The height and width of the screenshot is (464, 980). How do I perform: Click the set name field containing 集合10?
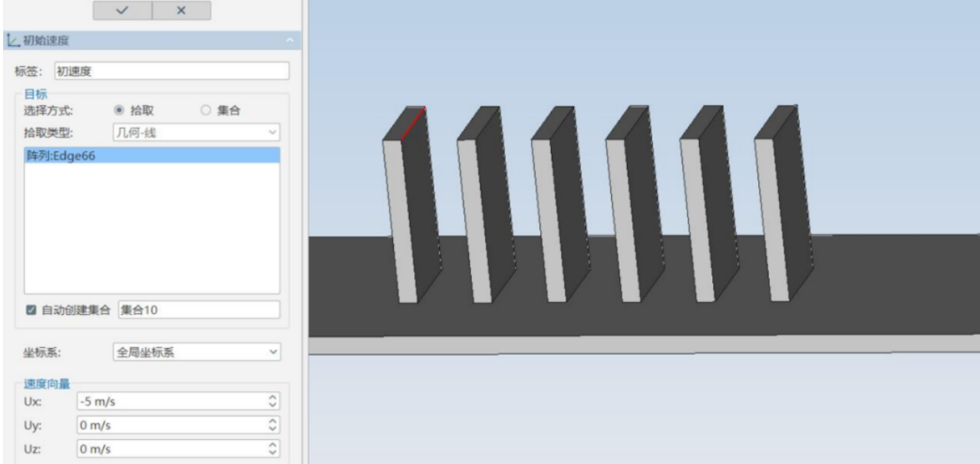tap(198, 310)
